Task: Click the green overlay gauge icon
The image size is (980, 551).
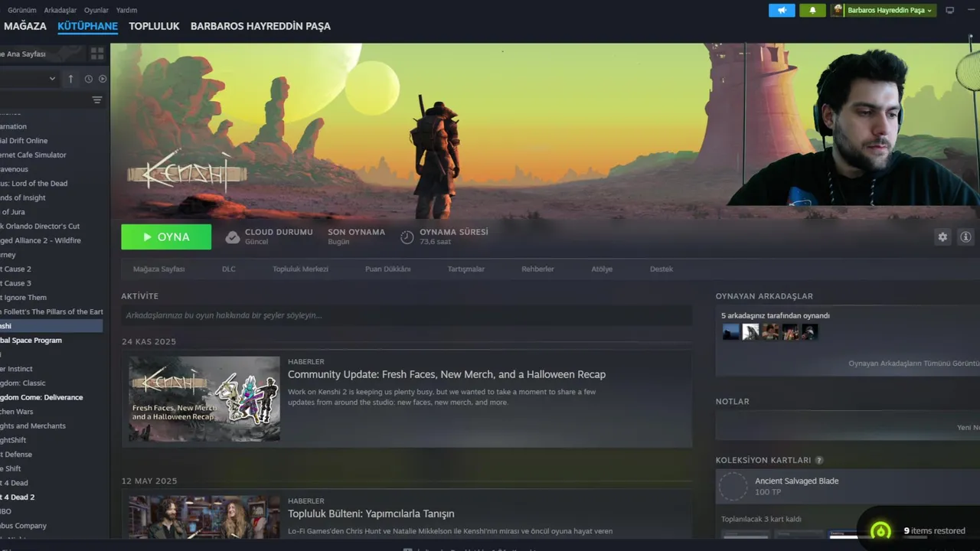Action: pyautogui.click(x=880, y=530)
